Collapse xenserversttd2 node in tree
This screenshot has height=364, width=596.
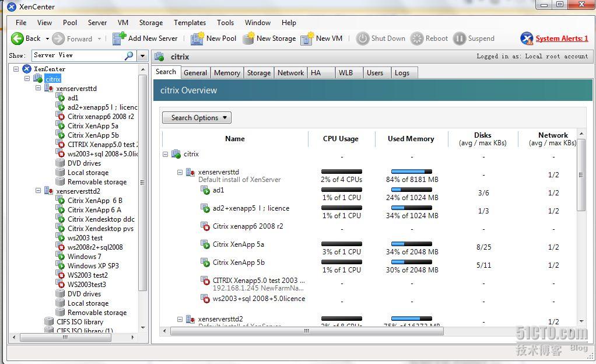pyautogui.click(x=38, y=191)
